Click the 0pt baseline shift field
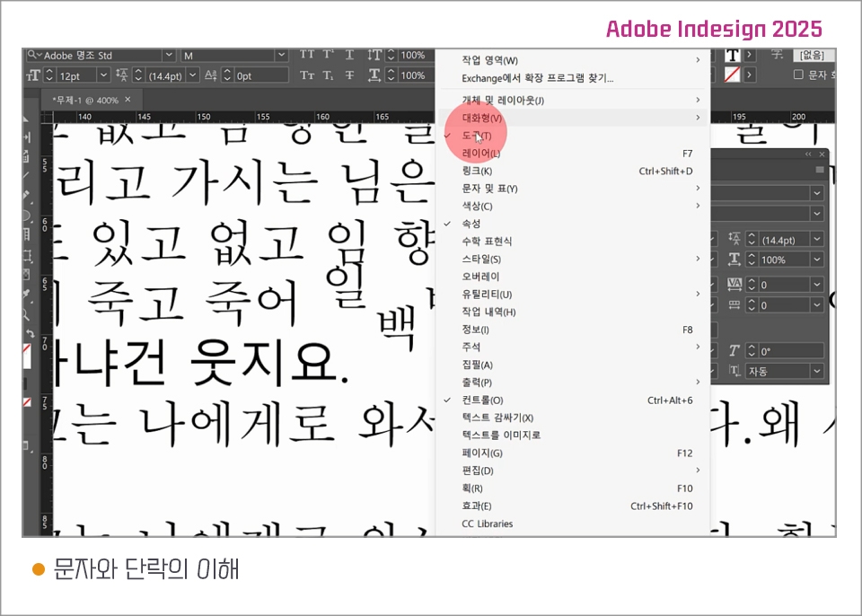This screenshot has width=862, height=616. point(261,75)
